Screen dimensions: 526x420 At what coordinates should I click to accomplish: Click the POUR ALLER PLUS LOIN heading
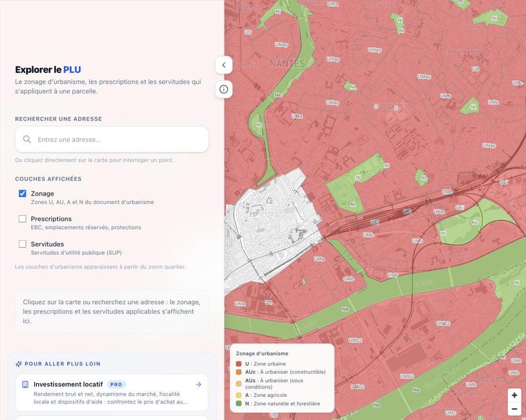63,363
